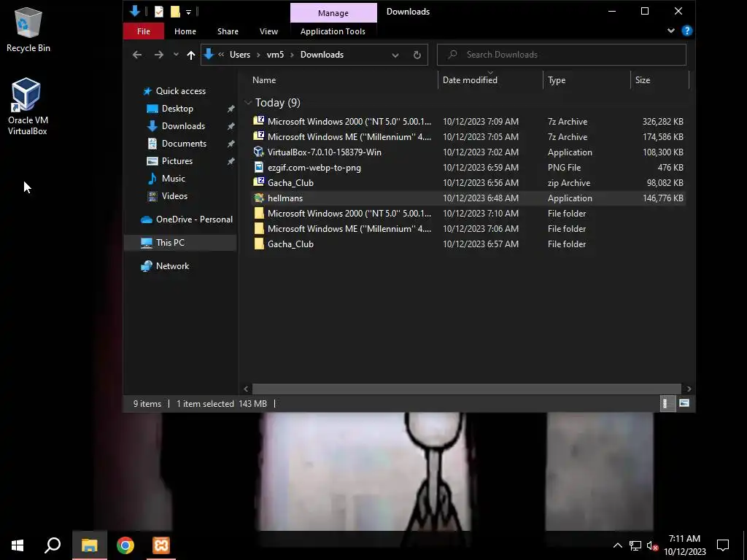Open the address bar history dropdown

[395, 55]
